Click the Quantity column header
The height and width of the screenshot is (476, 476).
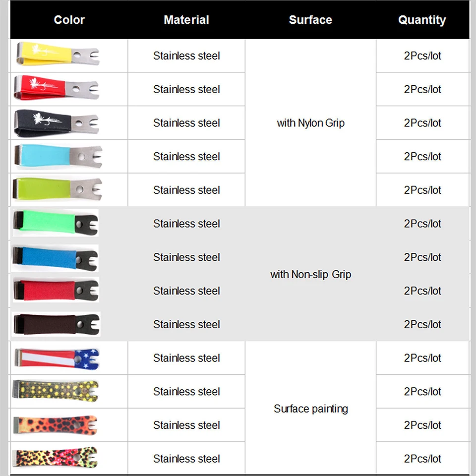click(x=422, y=20)
